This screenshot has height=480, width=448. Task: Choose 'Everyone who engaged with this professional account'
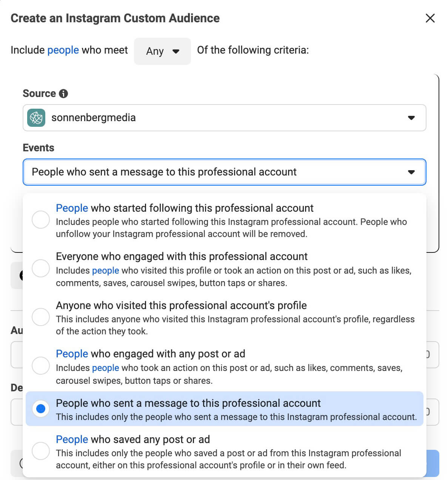(182, 257)
